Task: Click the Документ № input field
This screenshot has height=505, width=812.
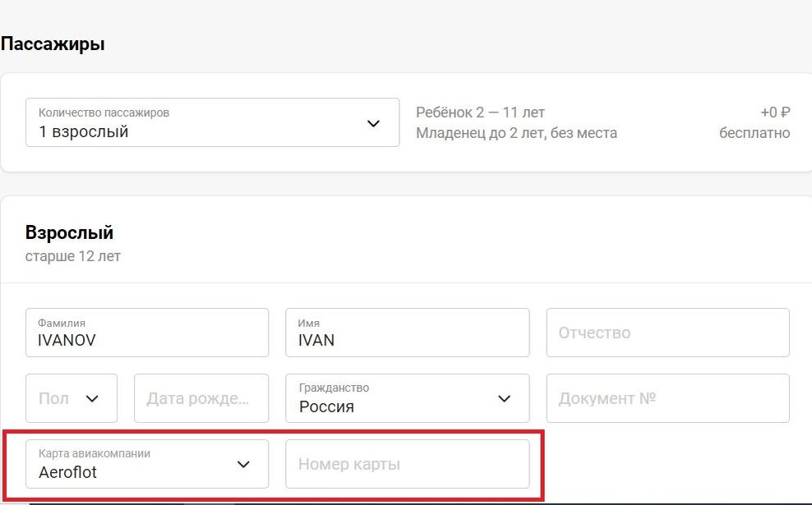Action: coord(668,398)
